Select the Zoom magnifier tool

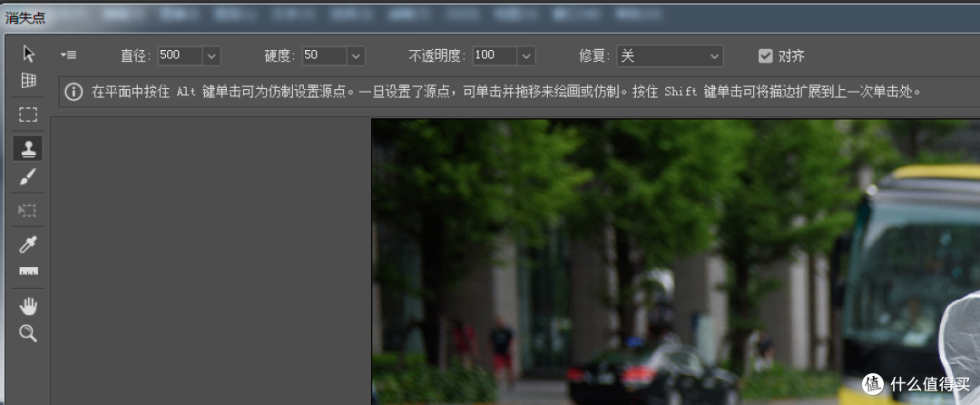point(28,333)
